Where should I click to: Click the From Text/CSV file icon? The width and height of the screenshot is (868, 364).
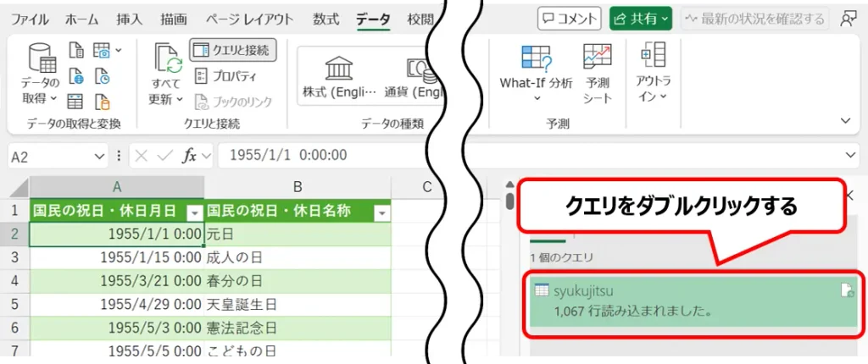click(x=76, y=51)
